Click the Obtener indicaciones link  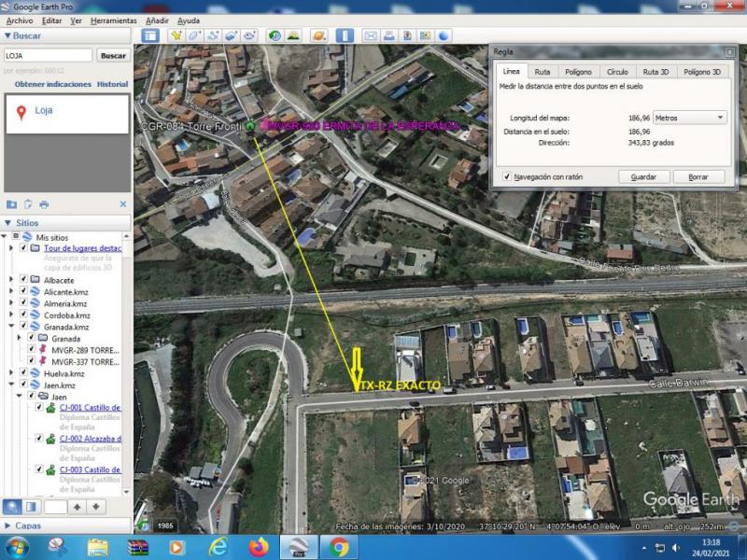(x=52, y=84)
